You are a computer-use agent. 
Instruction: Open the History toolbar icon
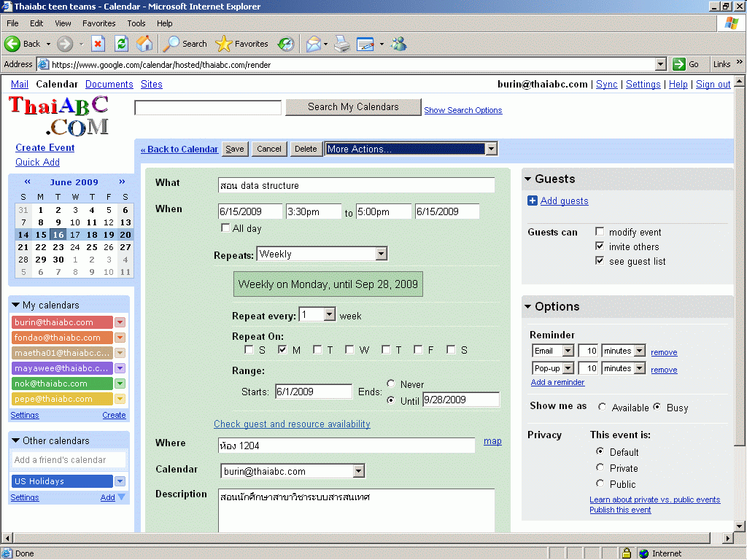pyautogui.click(x=286, y=44)
